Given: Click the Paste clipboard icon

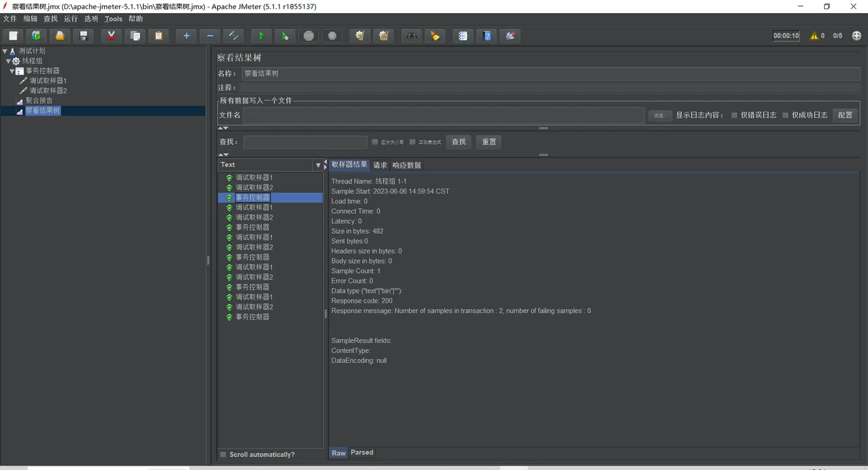Looking at the screenshot, I should pyautogui.click(x=158, y=36).
